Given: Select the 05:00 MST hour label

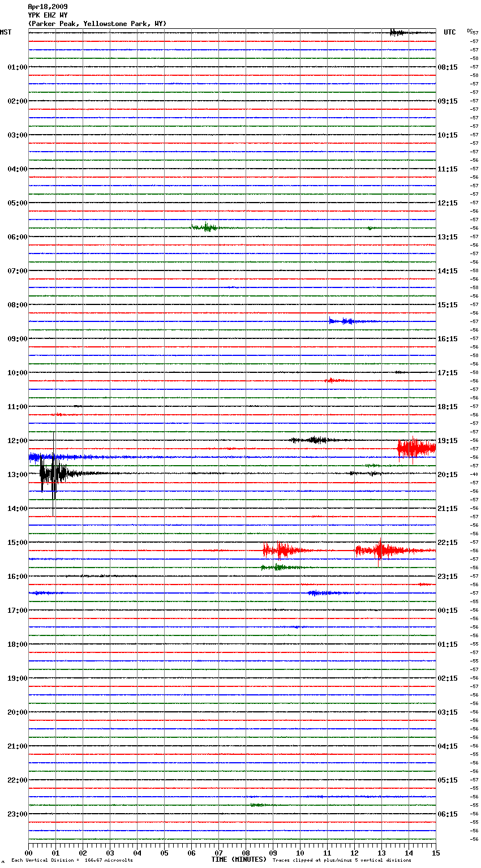Looking at the screenshot, I should click(17, 203).
